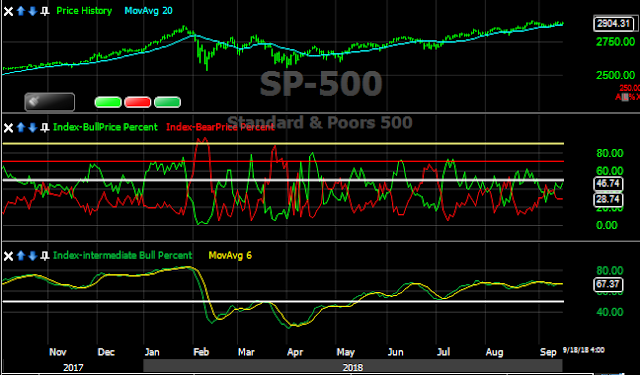Click the May month on time axis

point(345,352)
